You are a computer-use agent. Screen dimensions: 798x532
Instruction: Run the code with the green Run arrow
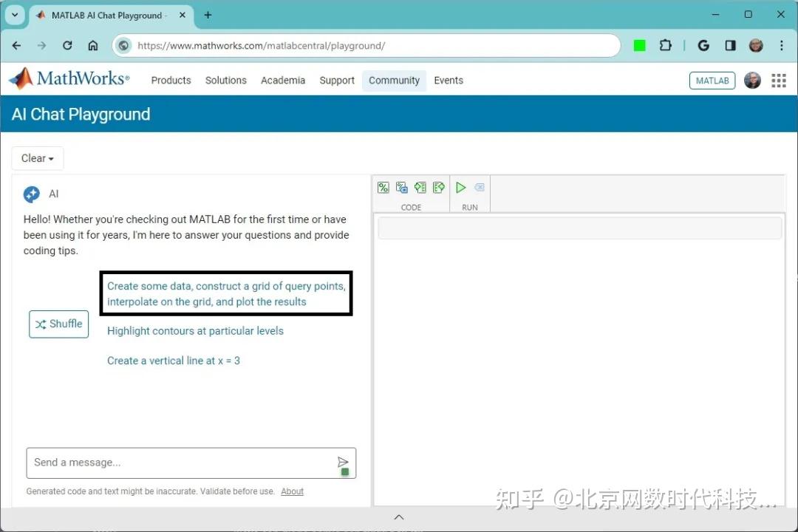(461, 187)
